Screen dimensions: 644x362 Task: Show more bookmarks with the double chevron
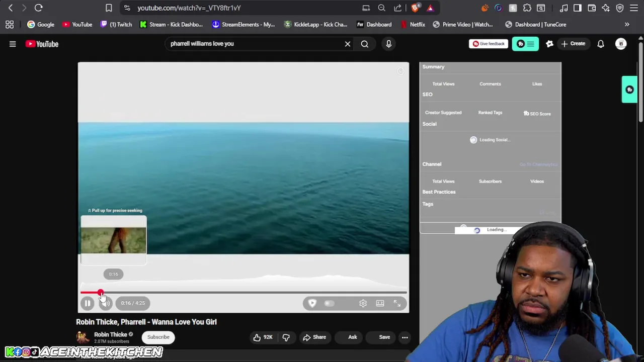coord(627,25)
